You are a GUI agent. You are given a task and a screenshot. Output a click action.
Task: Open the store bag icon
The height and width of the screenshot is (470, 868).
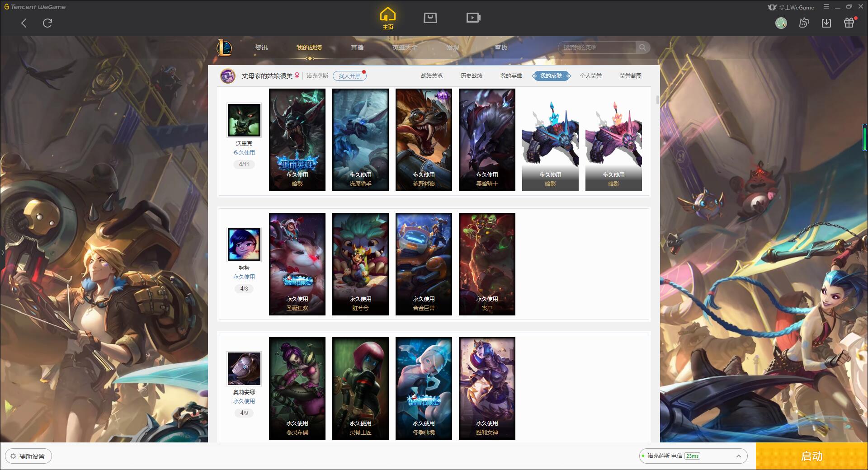click(x=430, y=18)
